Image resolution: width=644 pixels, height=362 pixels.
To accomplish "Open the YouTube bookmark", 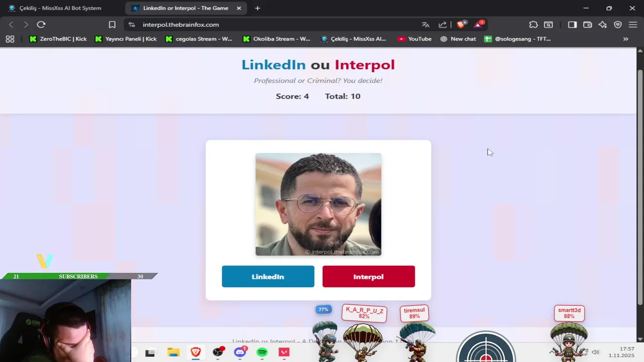I will pyautogui.click(x=415, y=39).
